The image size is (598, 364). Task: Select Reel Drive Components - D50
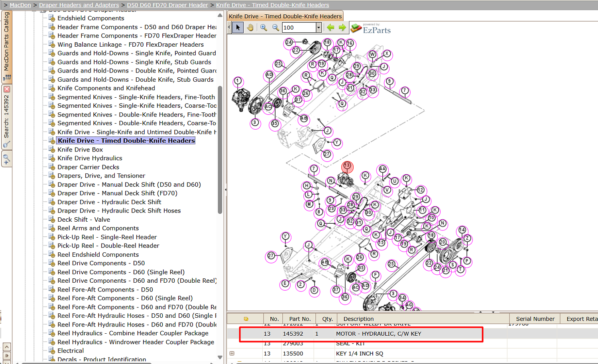click(x=101, y=263)
